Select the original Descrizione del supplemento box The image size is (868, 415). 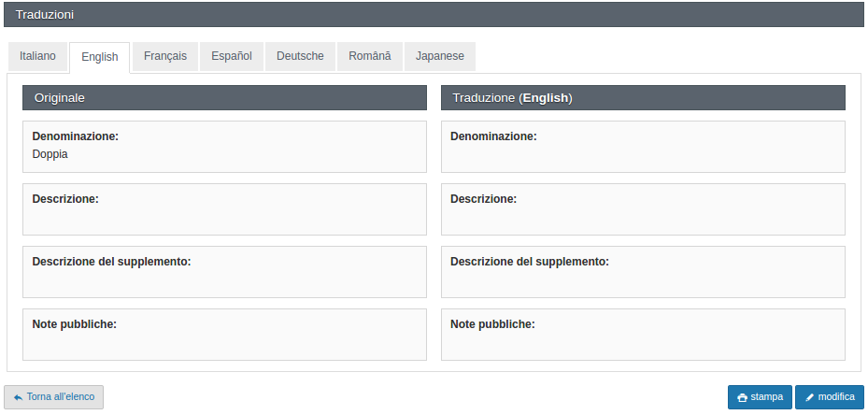[224, 272]
